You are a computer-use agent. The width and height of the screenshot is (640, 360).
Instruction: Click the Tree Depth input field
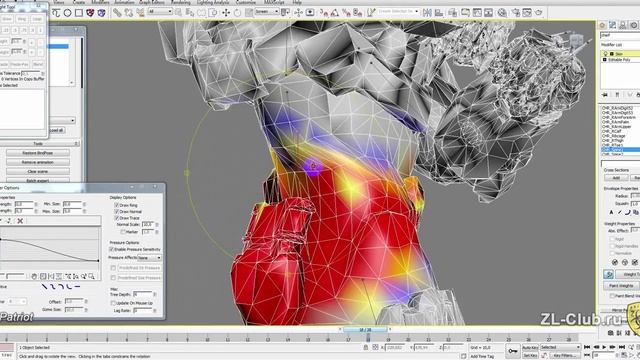[142, 294]
